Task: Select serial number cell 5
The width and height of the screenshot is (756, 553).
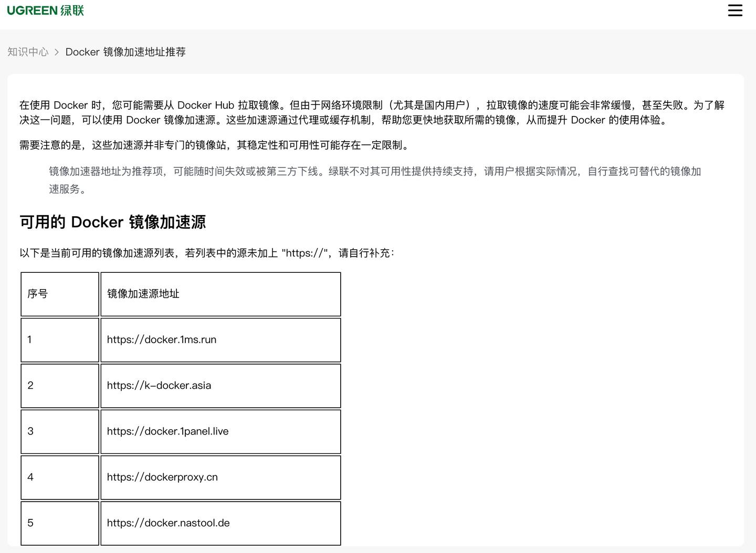Action: coord(60,523)
